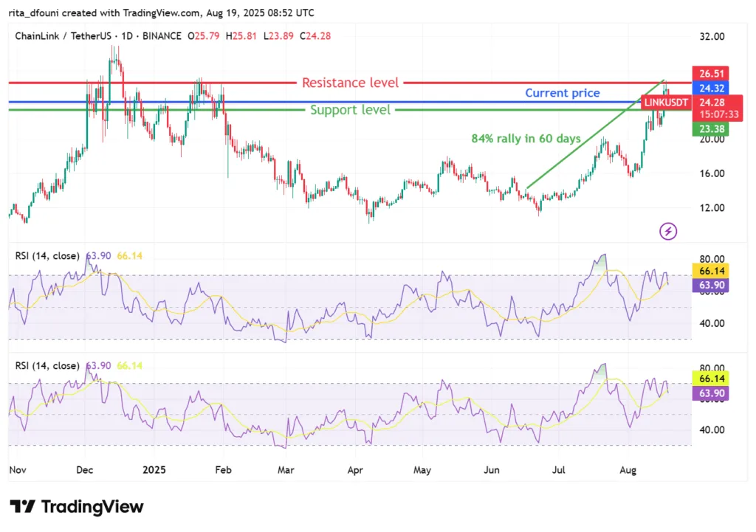The width and height of the screenshot is (756, 532).
Task: Select the '84% rally in 60 days' annotation
Action: (526, 138)
